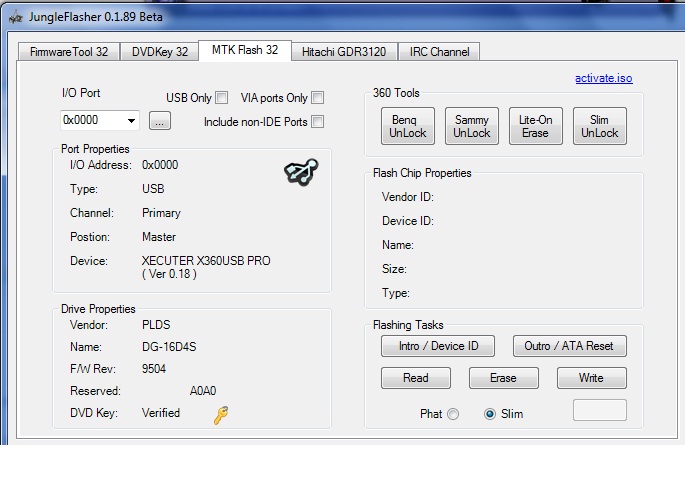Screen dimensions: 685x492
Task: Check Include non-IDE Ports option
Action: 318,121
